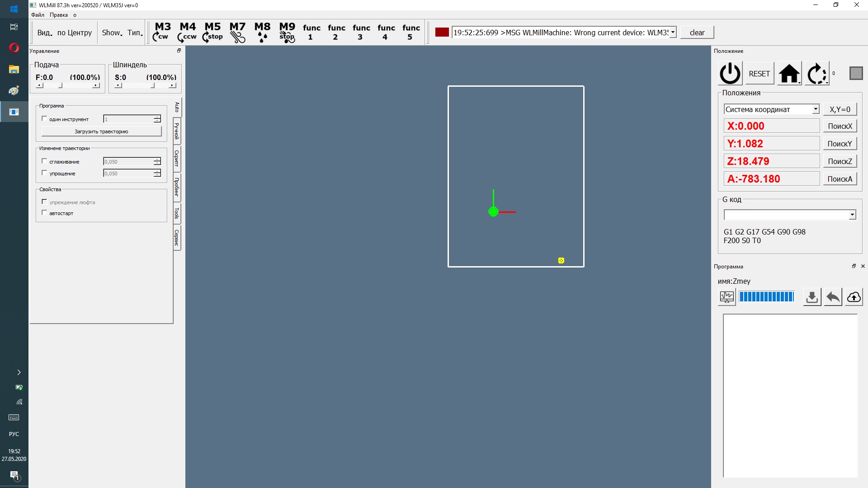This screenshot has width=868, height=488.
Task: Check the 'автостарт' checkbox
Action: (x=44, y=213)
